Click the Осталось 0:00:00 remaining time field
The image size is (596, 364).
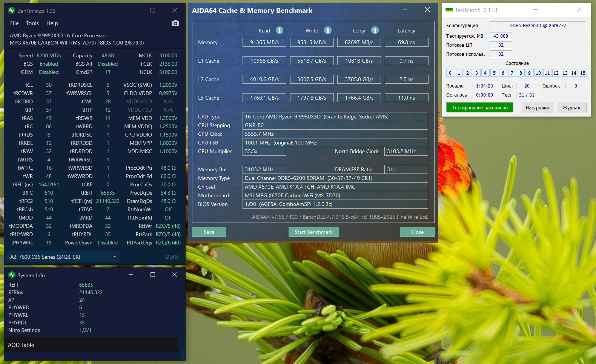pos(484,95)
